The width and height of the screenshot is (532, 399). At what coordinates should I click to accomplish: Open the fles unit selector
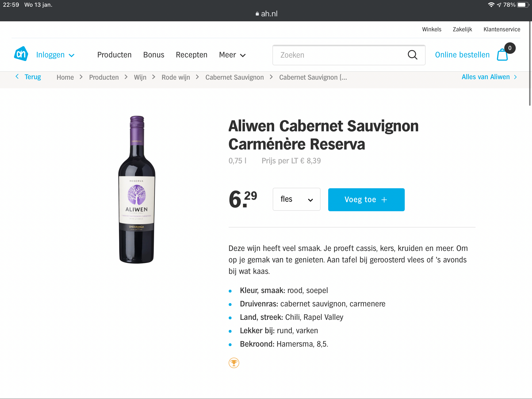[296, 199]
